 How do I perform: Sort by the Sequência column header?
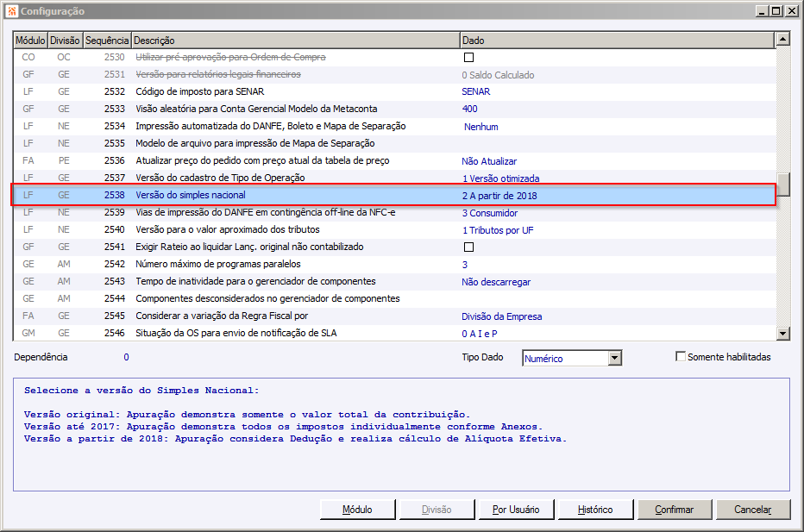tap(107, 40)
